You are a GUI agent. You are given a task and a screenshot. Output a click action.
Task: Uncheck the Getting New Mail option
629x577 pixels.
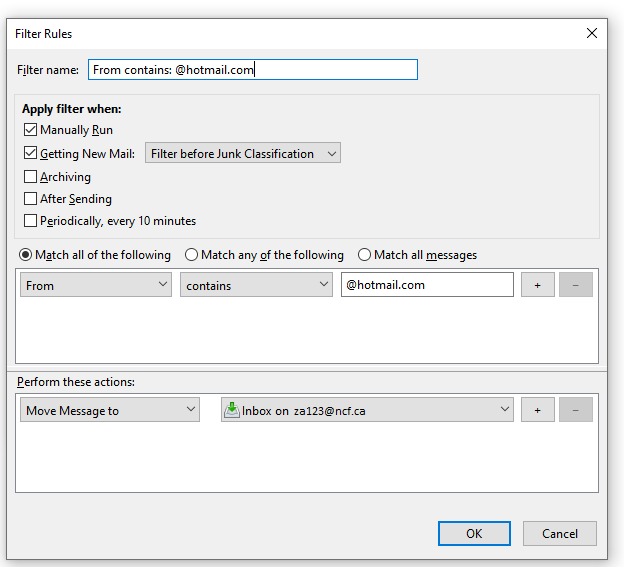click(x=30, y=153)
